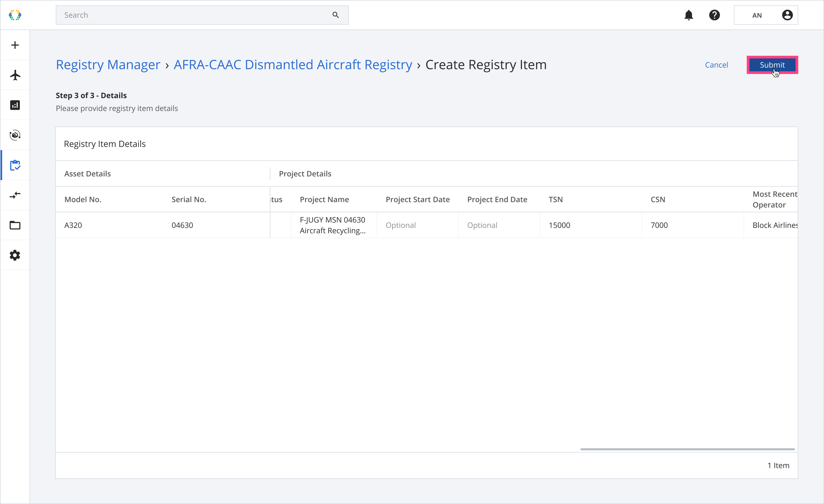
Task: Select the package tracking sidebar icon
Action: [x=15, y=135]
